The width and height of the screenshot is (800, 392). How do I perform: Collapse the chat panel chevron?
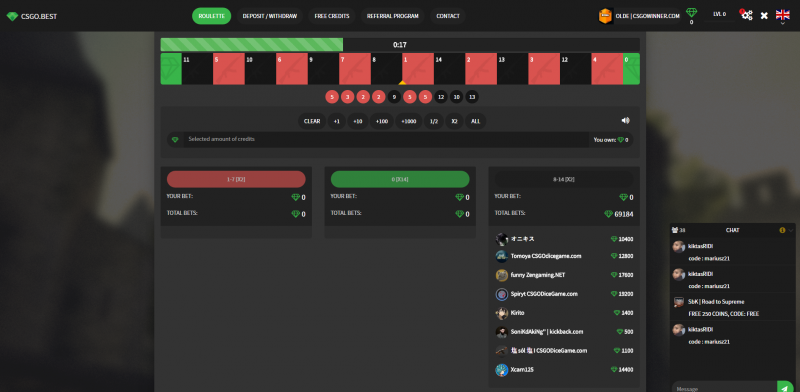click(791, 230)
